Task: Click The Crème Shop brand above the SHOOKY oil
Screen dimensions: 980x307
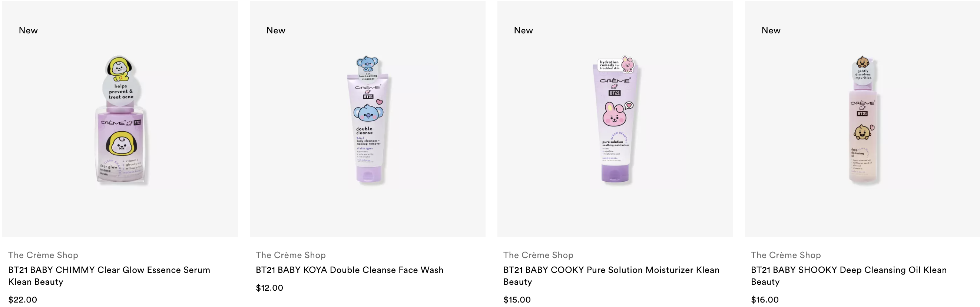Action: [786, 255]
